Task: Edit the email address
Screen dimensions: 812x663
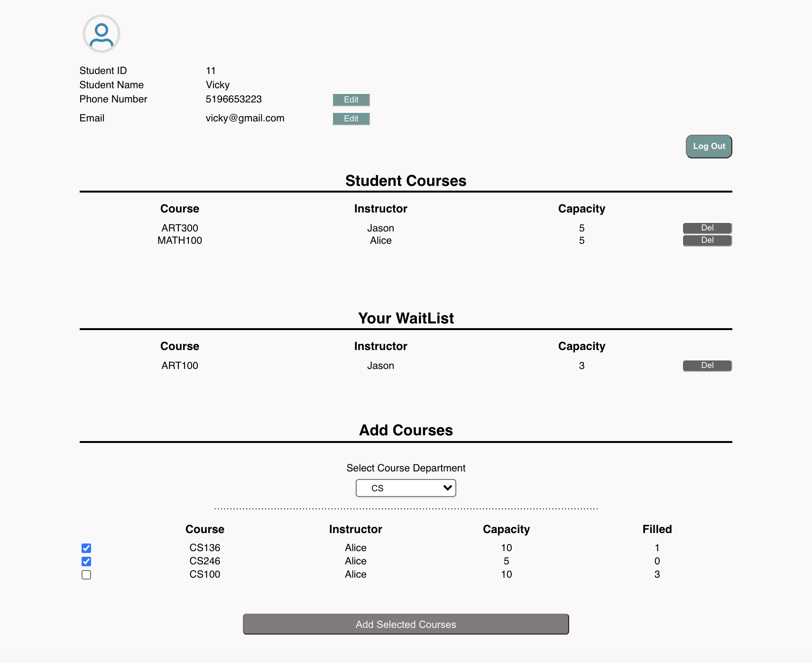Action: pos(351,119)
